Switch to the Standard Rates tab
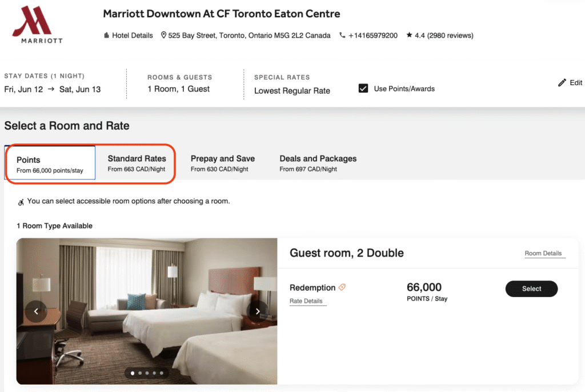Viewport: 585px width, 392px height. pyautogui.click(x=137, y=163)
